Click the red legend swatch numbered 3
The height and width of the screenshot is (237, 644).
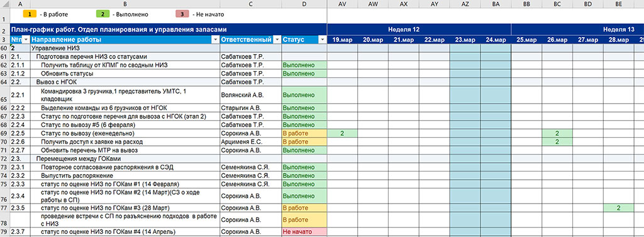click(x=182, y=14)
